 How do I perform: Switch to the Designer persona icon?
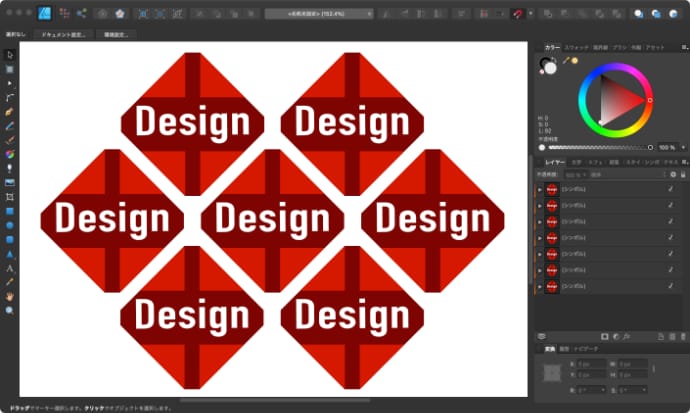44,14
